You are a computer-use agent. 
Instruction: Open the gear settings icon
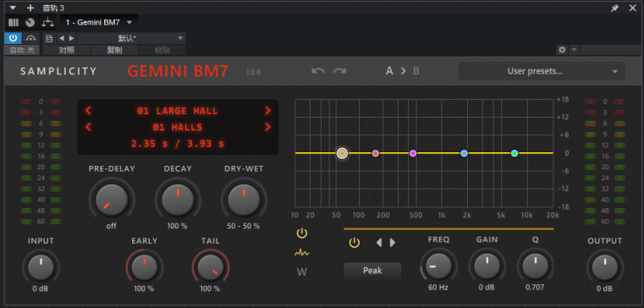pyautogui.click(x=562, y=50)
